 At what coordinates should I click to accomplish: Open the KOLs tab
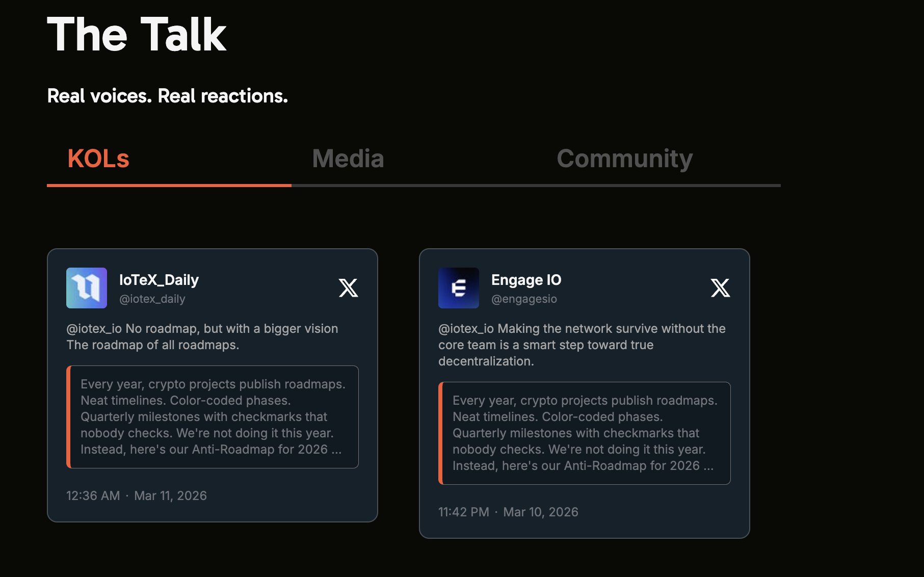[98, 159]
